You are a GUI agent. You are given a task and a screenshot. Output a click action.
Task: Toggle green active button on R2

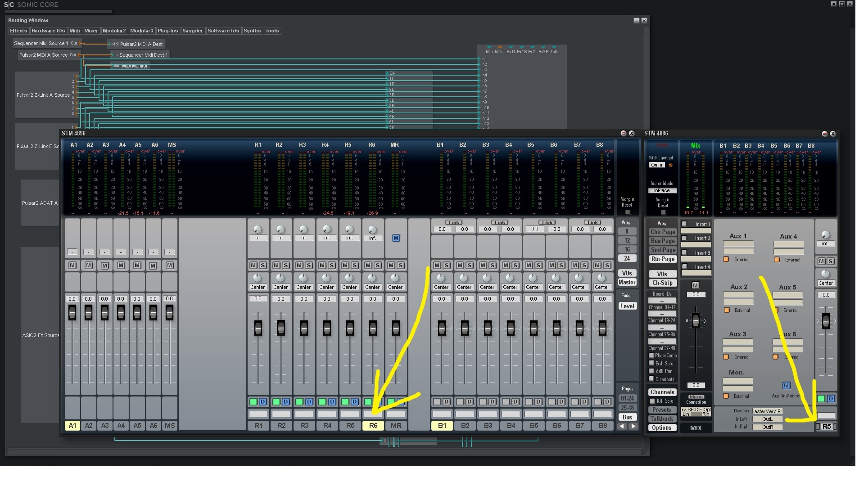(276, 401)
